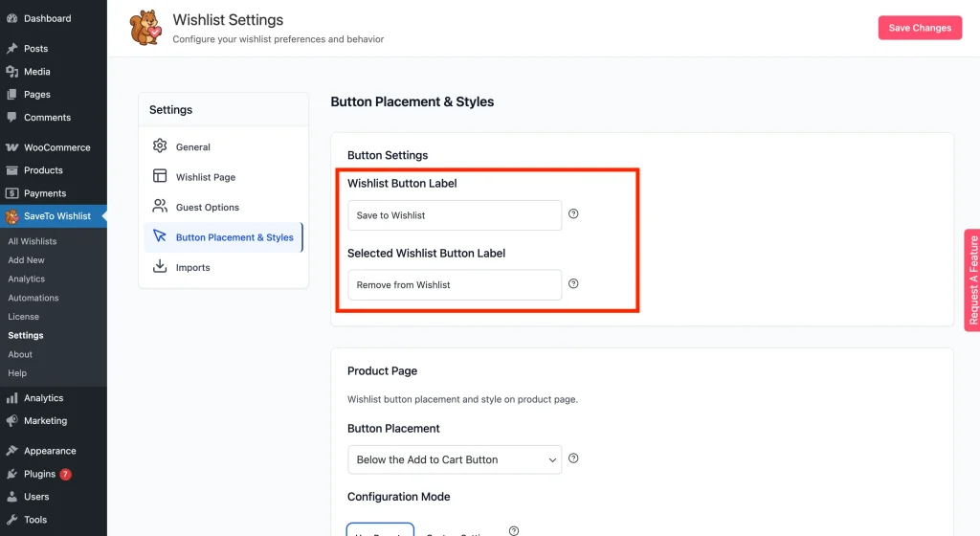
Task: Click the Products box icon
Action: [11, 170]
